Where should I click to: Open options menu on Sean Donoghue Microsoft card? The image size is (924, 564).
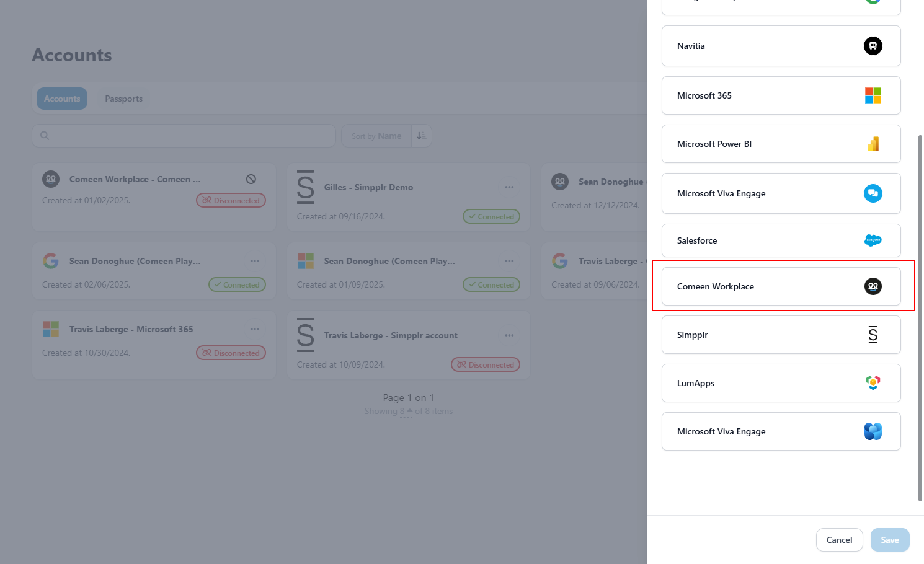click(x=509, y=261)
